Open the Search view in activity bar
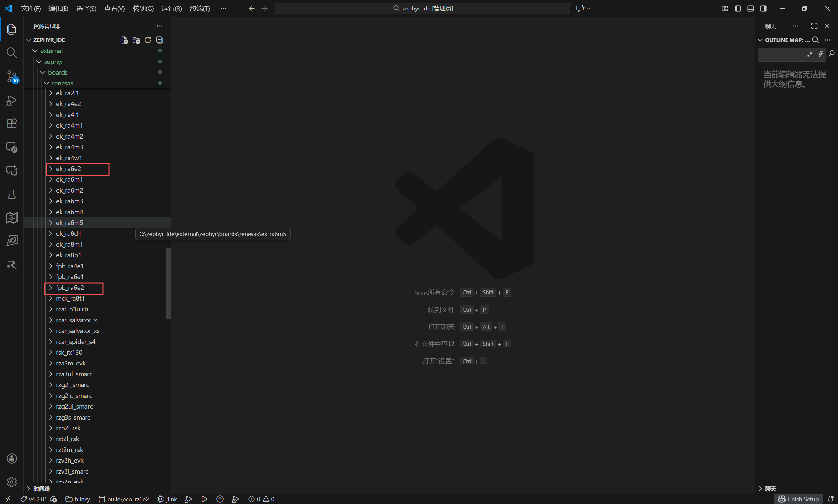The height and width of the screenshot is (504, 838). pyautogui.click(x=11, y=53)
